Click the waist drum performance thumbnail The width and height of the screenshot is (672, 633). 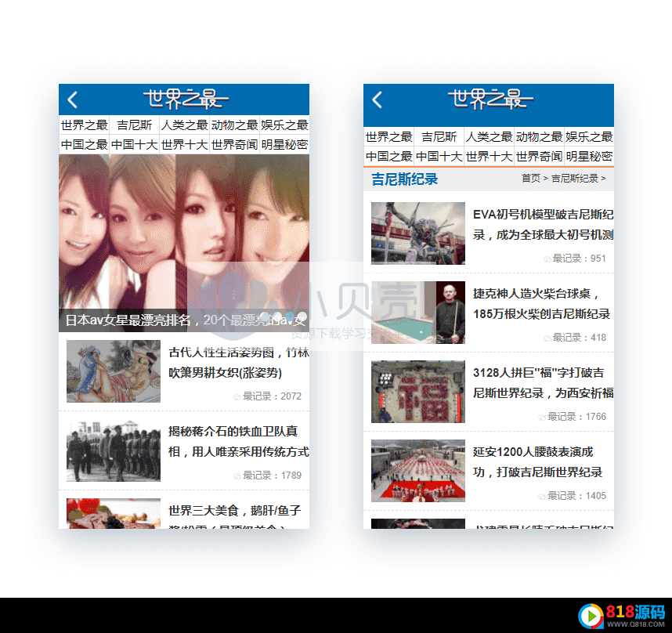pos(418,471)
